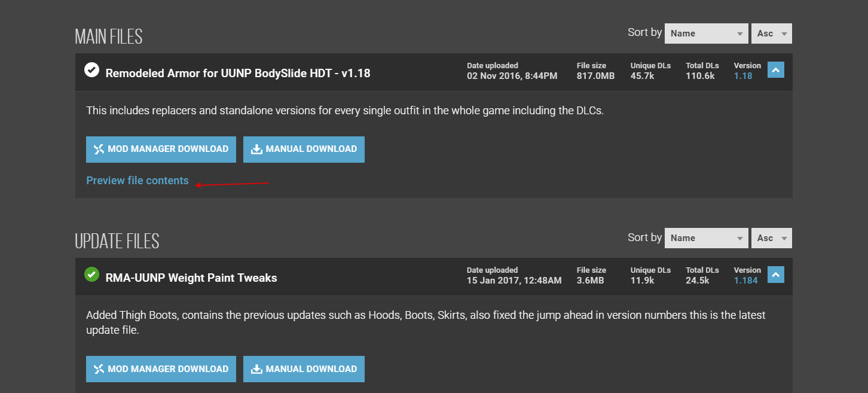
Task: Start Mod Manager Download for Weight Paint Tweaks
Action: click(161, 369)
